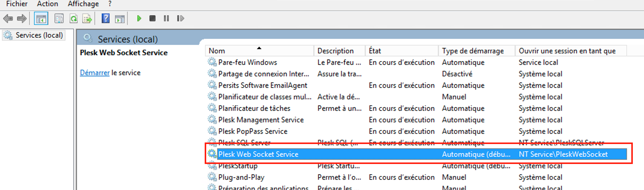Restart the service using the restart icon

[181, 18]
